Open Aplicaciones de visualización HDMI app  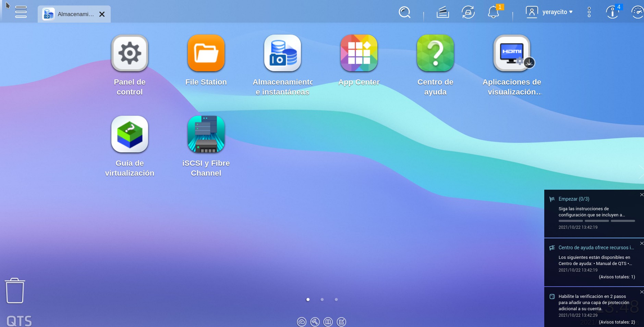[x=512, y=53]
